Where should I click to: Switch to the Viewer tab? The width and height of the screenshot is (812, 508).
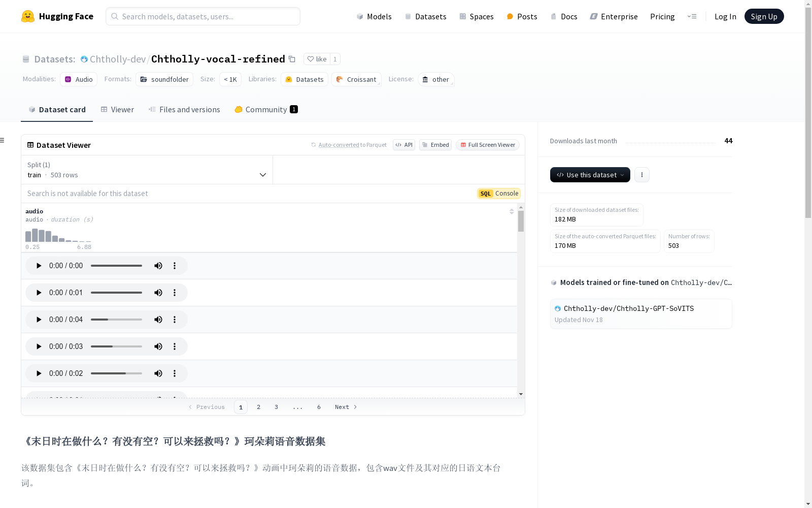point(117,110)
